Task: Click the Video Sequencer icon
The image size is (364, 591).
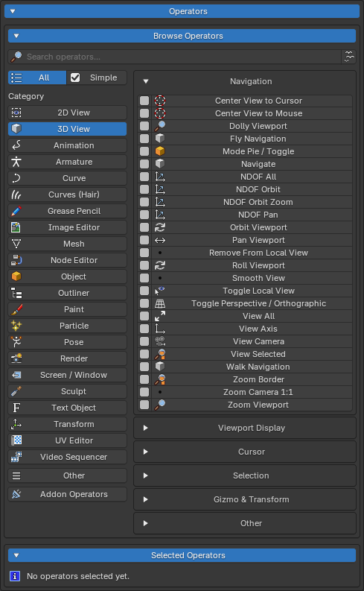Action: (x=16, y=457)
